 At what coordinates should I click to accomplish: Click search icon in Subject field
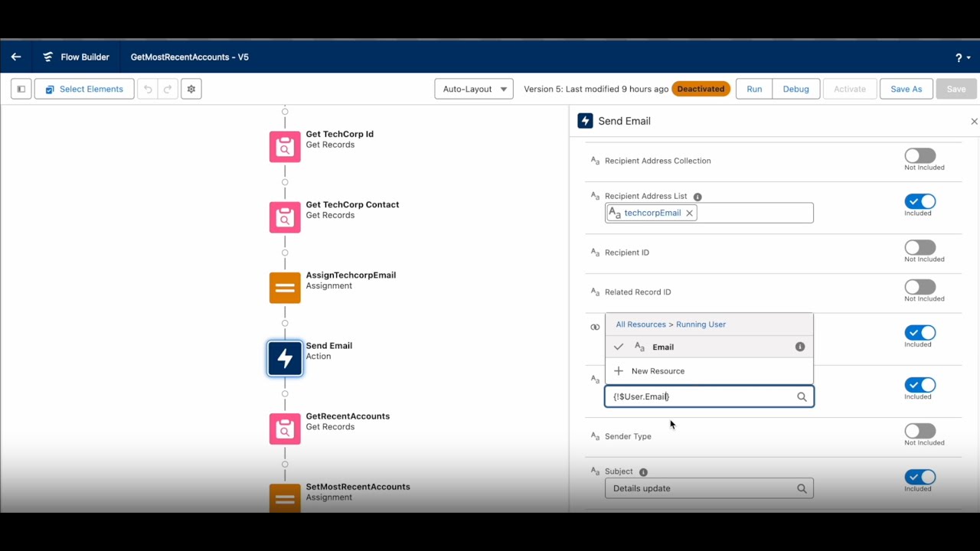tap(802, 488)
